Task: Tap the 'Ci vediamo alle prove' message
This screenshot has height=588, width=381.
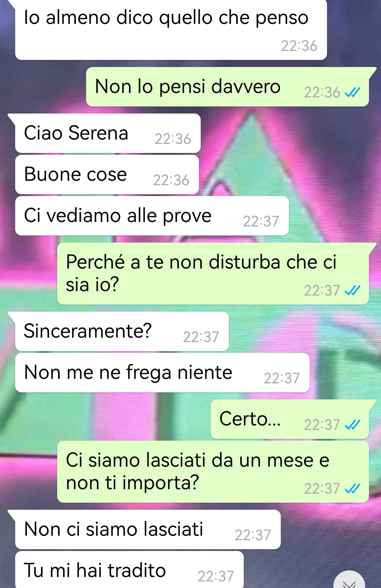Action: pos(152,216)
